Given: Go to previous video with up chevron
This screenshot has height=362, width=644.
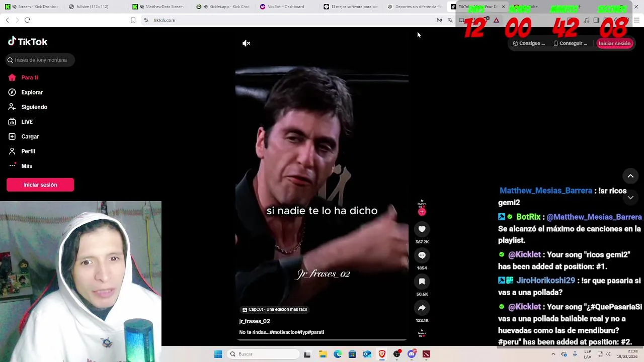Looking at the screenshot, I should [630, 176].
